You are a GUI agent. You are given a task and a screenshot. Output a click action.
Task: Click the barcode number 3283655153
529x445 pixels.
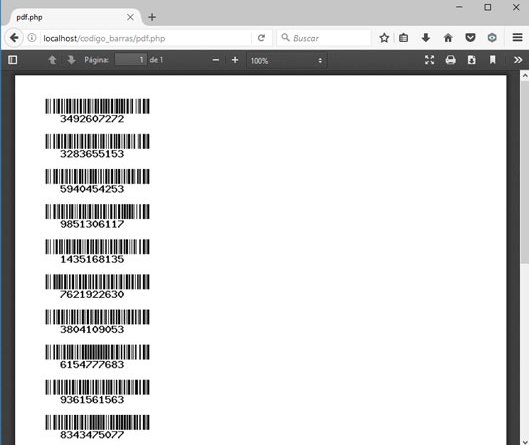92,154
